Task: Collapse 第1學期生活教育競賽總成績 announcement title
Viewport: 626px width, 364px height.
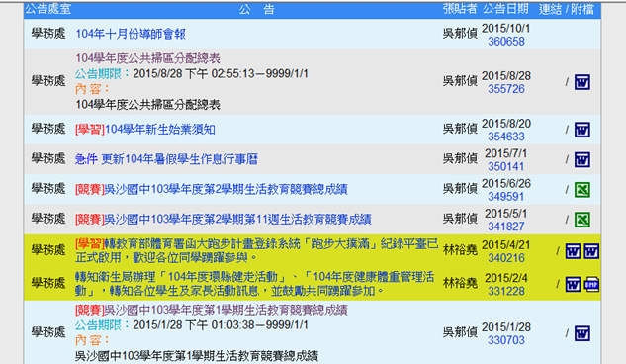Action: [212, 311]
